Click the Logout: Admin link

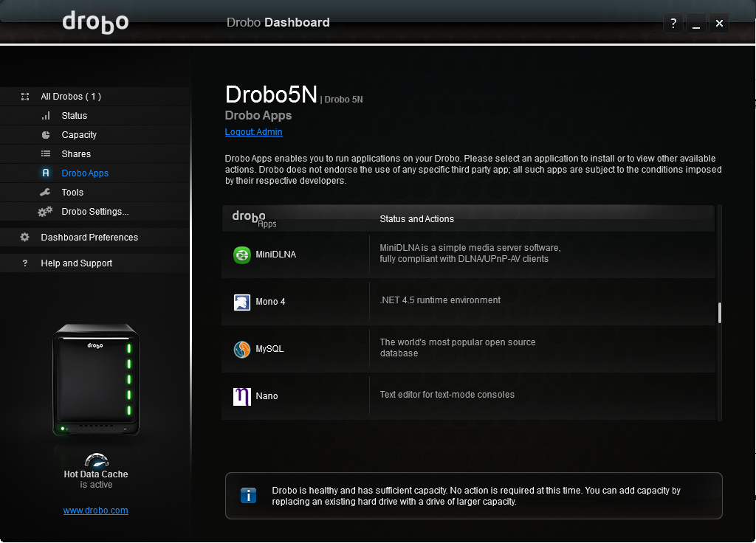[253, 132]
